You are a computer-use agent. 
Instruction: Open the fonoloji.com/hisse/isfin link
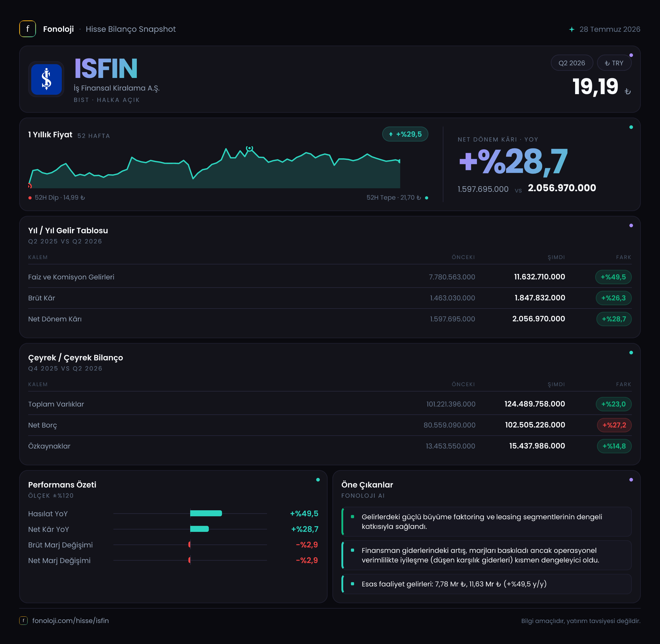pyautogui.click(x=70, y=620)
